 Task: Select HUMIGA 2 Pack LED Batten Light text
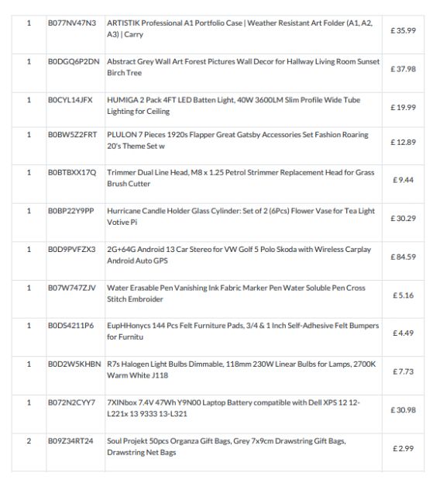click(233, 105)
